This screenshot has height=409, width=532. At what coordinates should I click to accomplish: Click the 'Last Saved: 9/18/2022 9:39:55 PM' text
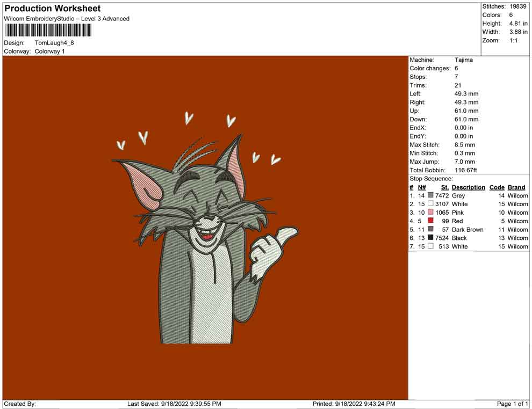[175, 404]
